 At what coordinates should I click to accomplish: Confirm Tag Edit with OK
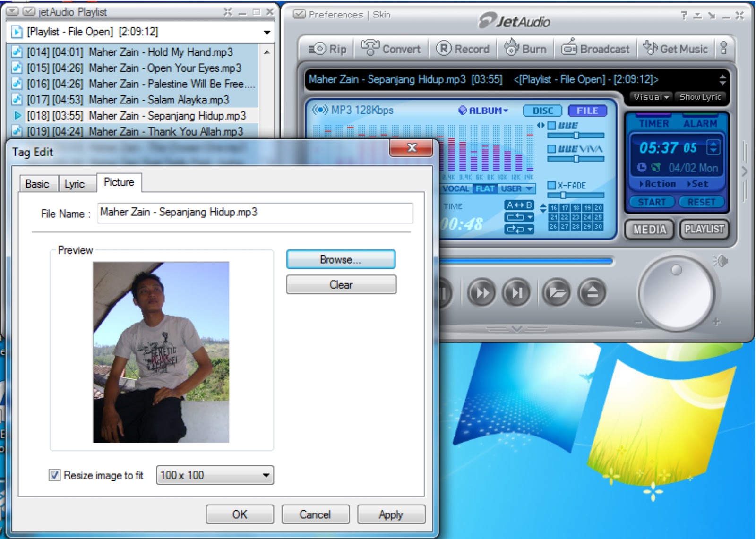(240, 514)
